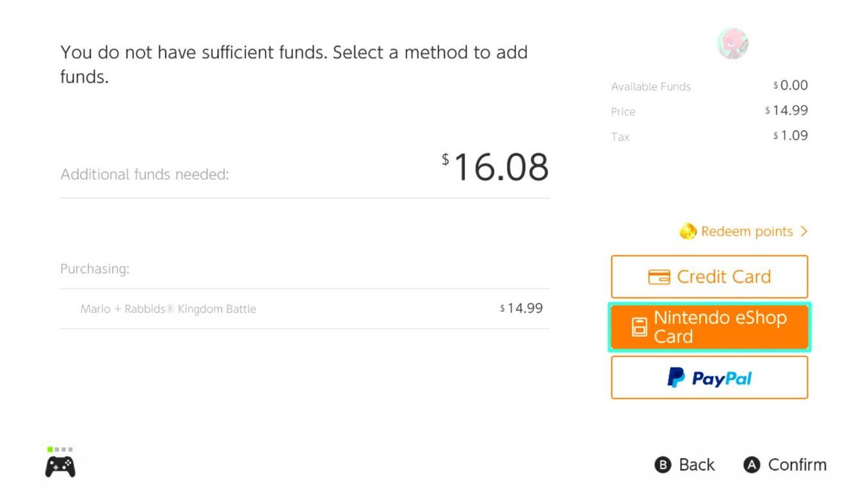Click the gold coin icon next to Redeem points
The width and height of the screenshot is (868, 489).
pyautogui.click(x=689, y=231)
